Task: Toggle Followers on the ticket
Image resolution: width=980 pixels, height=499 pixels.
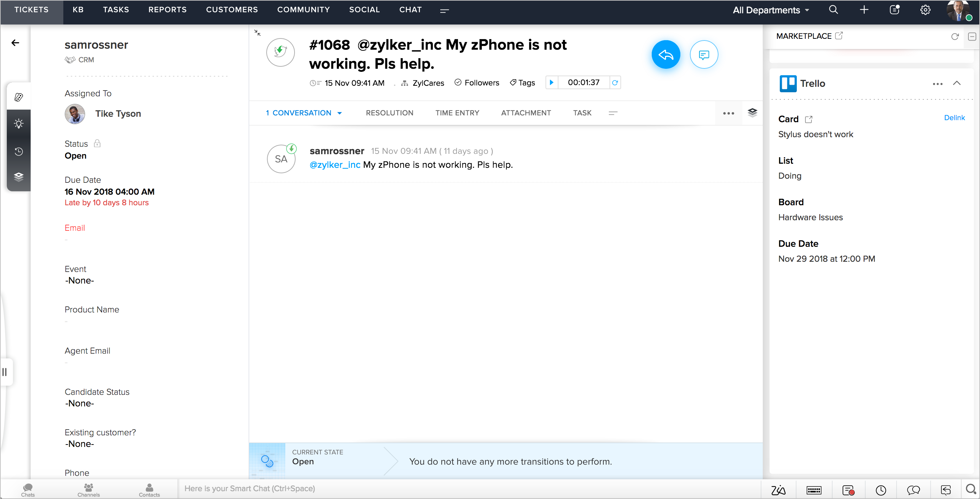Action: tap(477, 82)
